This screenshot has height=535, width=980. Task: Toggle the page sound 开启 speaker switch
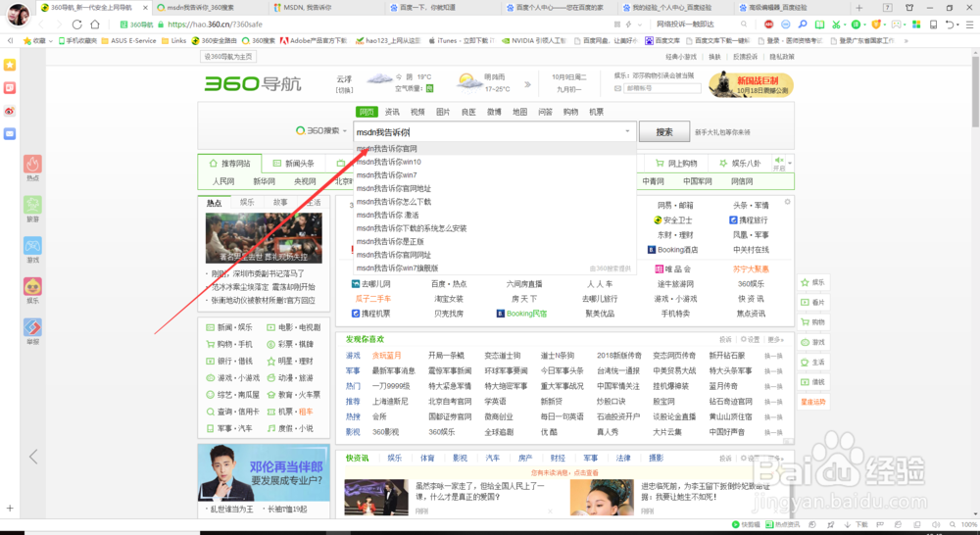pos(779,163)
